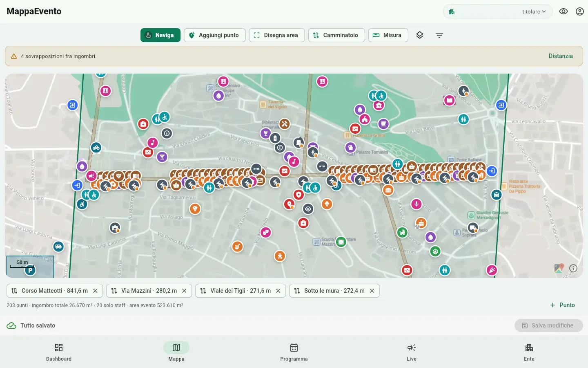
Task: Open the layers icon in toolbar
Action: coord(420,35)
